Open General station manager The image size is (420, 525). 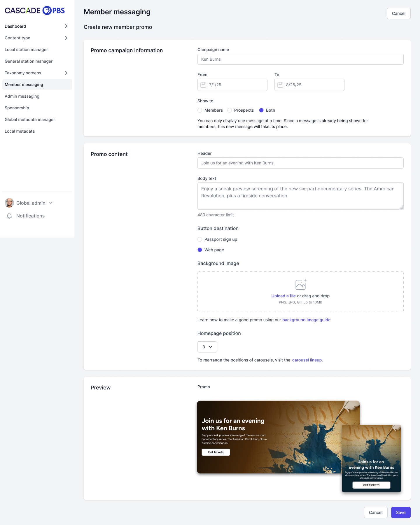(x=29, y=61)
